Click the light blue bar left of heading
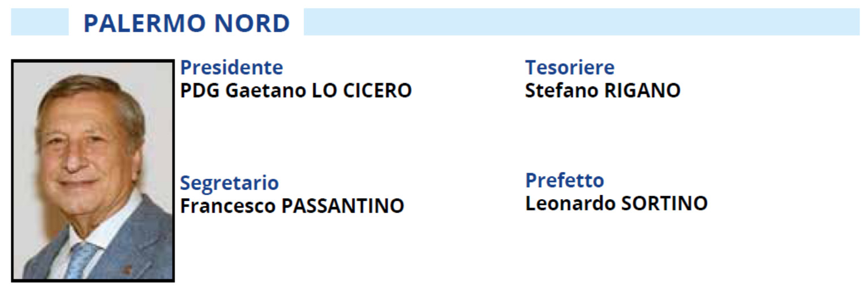Image resolution: width=868 pixels, height=293 pixels. click(40, 22)
